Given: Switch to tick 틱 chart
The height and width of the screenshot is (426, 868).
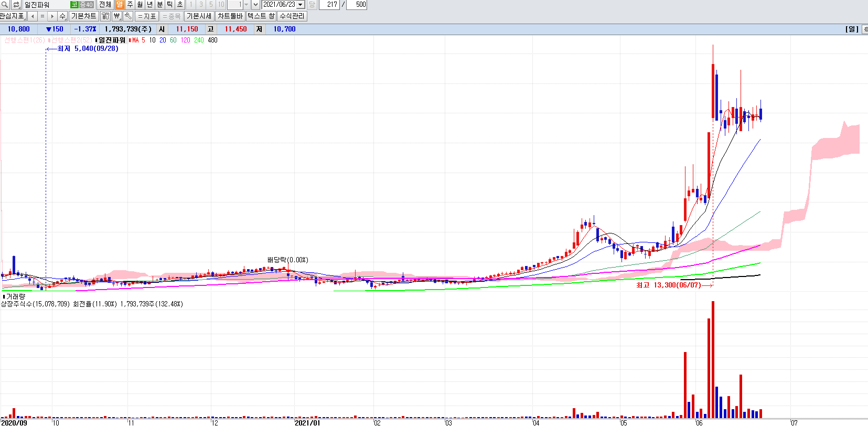Looking at the screenshot, I should coord(170,5).
